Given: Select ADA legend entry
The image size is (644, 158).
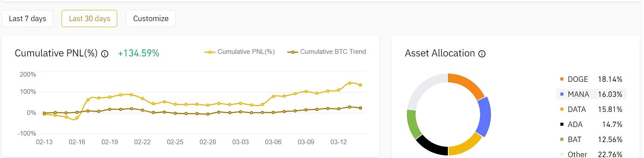Looking at the screenshot, I should (591, 124).
